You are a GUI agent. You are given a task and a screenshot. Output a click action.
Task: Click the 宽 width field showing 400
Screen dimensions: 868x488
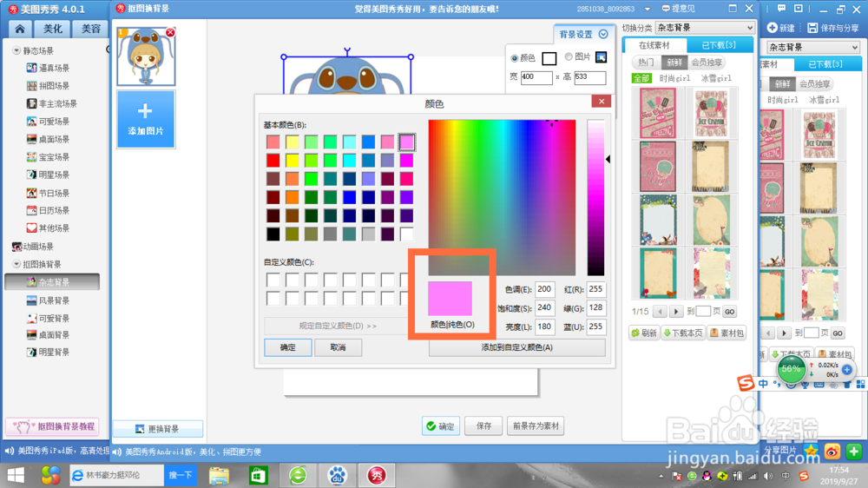click(536, 77)
